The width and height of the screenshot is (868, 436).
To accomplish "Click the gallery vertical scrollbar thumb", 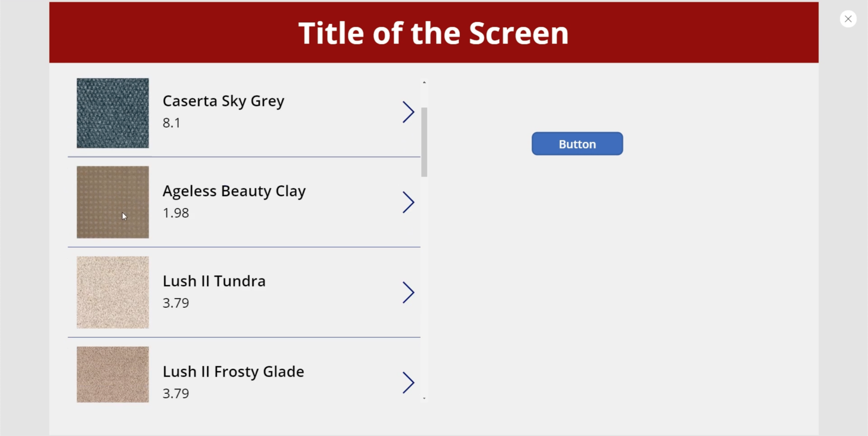I will (424, 142).
